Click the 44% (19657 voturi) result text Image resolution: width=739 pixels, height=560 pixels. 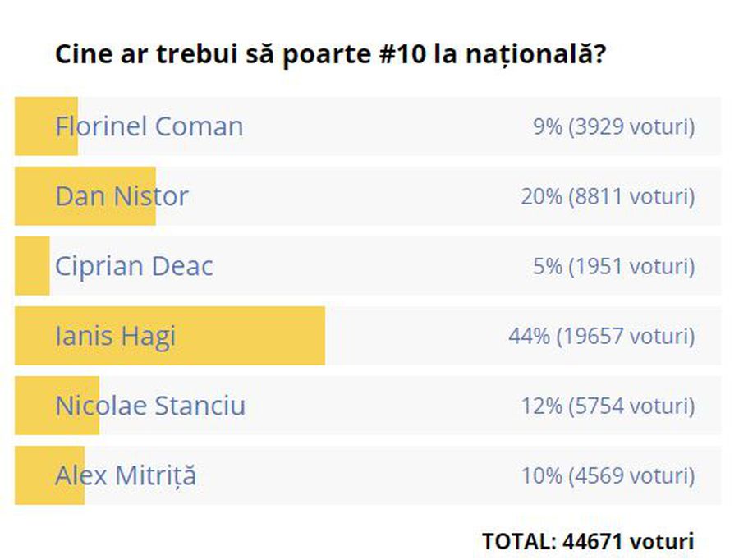(601, 336)
